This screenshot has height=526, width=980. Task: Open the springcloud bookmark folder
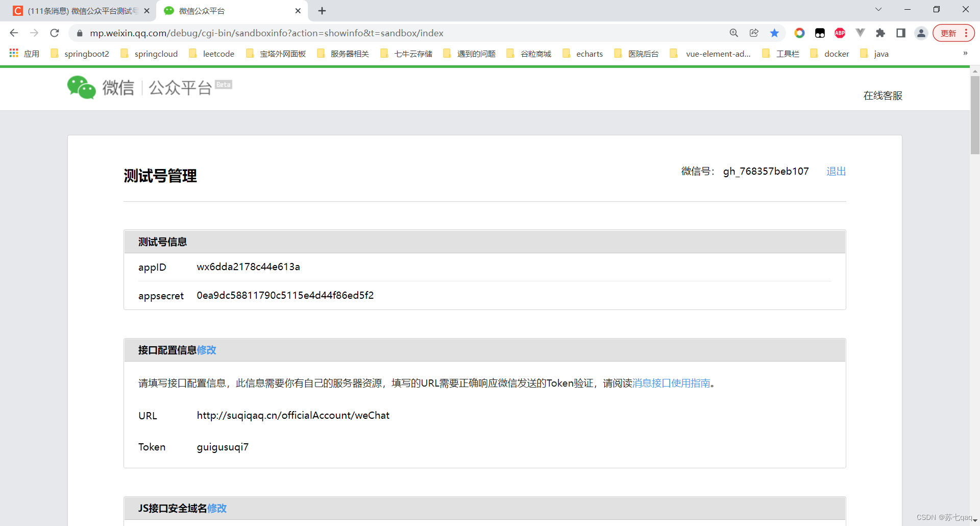click(149, 54)
